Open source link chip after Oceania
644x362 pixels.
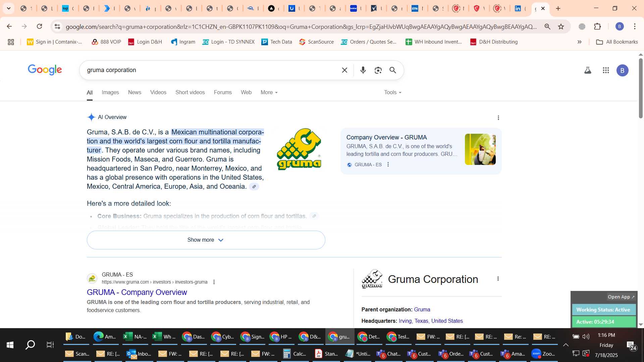(x=254, y=187)
